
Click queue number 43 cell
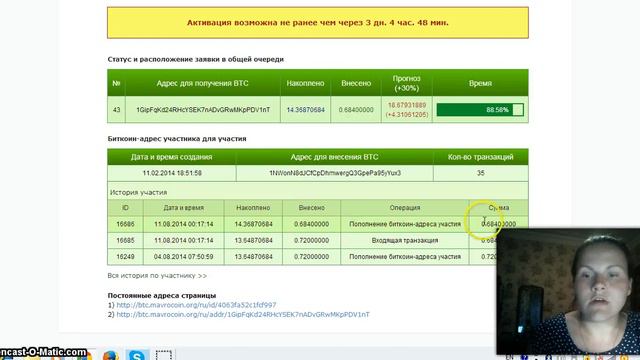(116, 110)
